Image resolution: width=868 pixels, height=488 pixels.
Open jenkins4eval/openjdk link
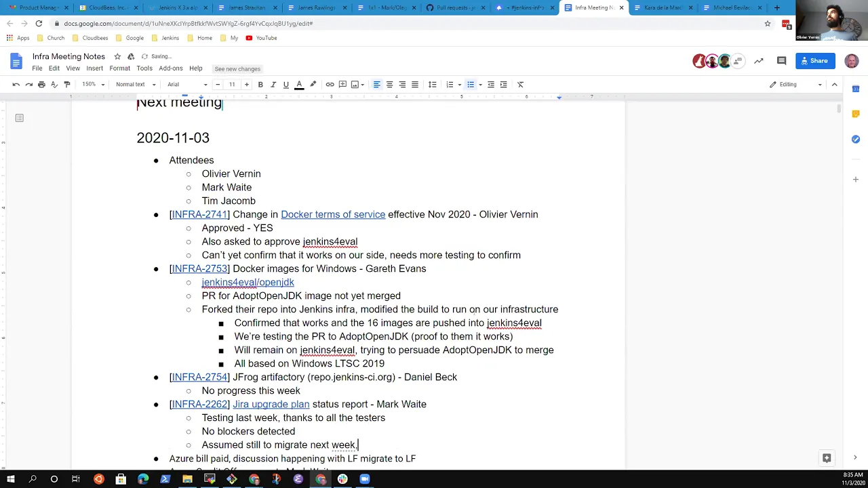248,282
